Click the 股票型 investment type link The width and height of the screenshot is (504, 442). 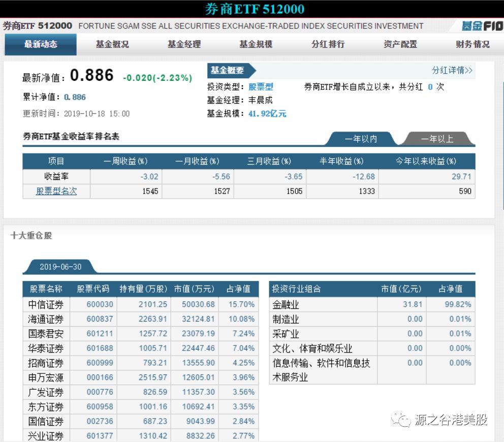tap(261, 87)
